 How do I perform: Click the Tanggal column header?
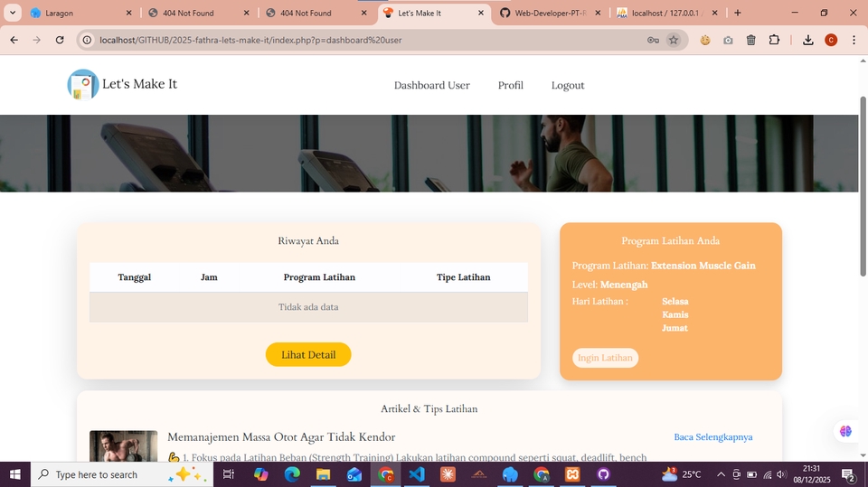(x=134, y=277)
